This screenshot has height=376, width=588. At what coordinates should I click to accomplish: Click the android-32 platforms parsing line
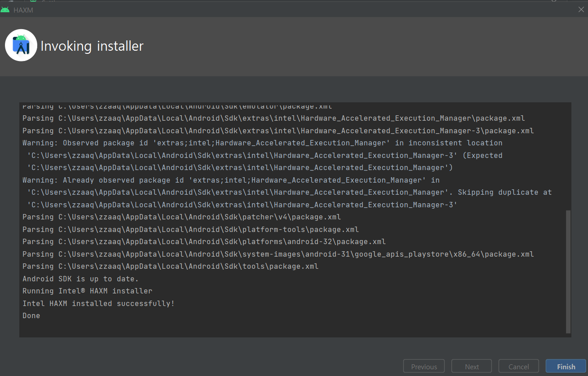point(204,242)
